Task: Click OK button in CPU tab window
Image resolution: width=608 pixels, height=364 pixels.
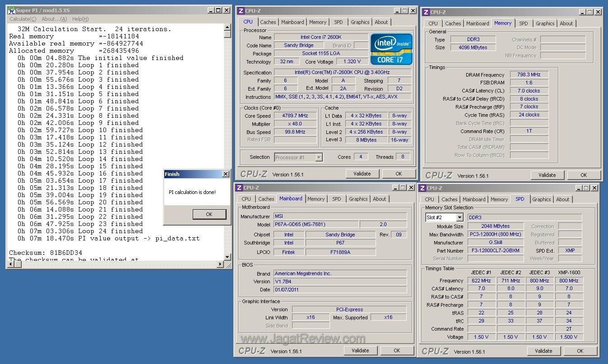Action: (398, 174)
